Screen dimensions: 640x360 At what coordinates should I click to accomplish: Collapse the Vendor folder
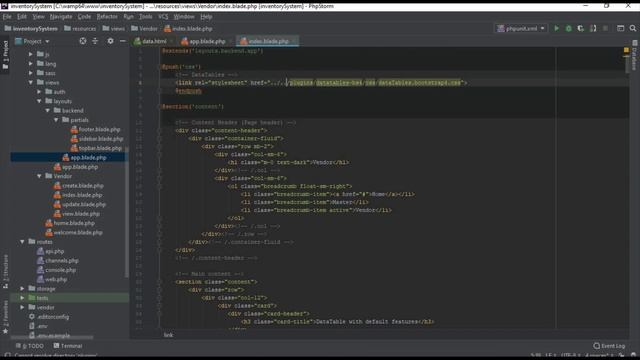coord(39,176)
